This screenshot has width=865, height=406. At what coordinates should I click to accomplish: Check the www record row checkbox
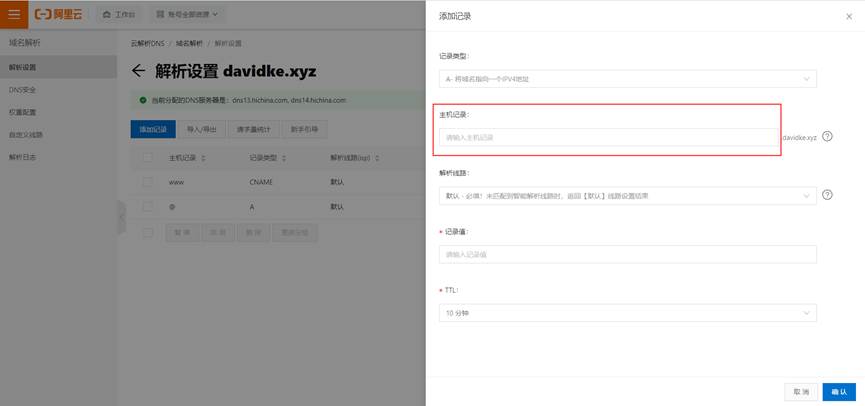click(x=147, y=182)
